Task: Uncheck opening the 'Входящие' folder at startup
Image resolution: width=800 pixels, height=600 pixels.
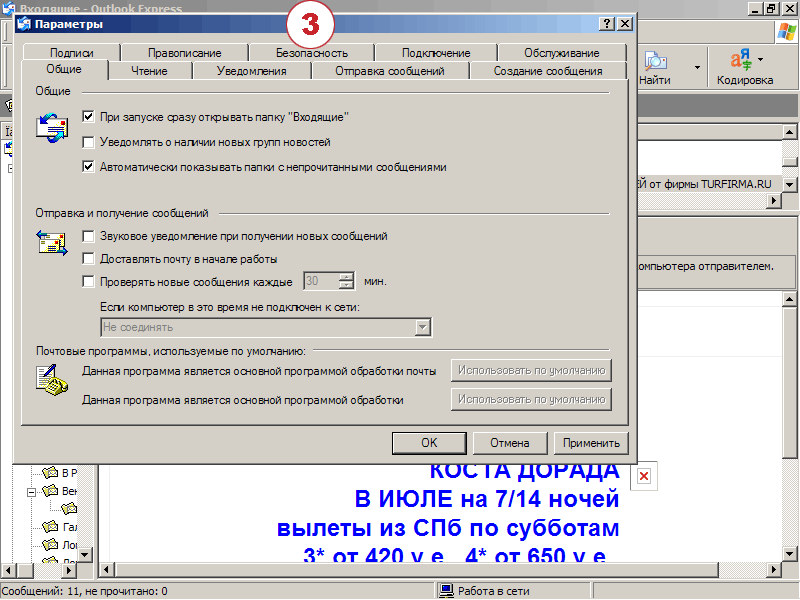Action: point(89,117)
